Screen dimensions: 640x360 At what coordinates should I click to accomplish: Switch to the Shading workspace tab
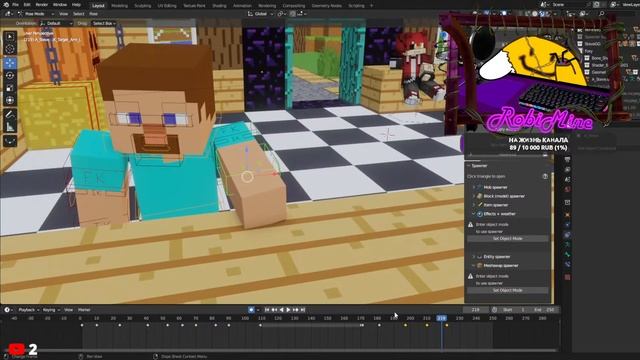(219, 6)
